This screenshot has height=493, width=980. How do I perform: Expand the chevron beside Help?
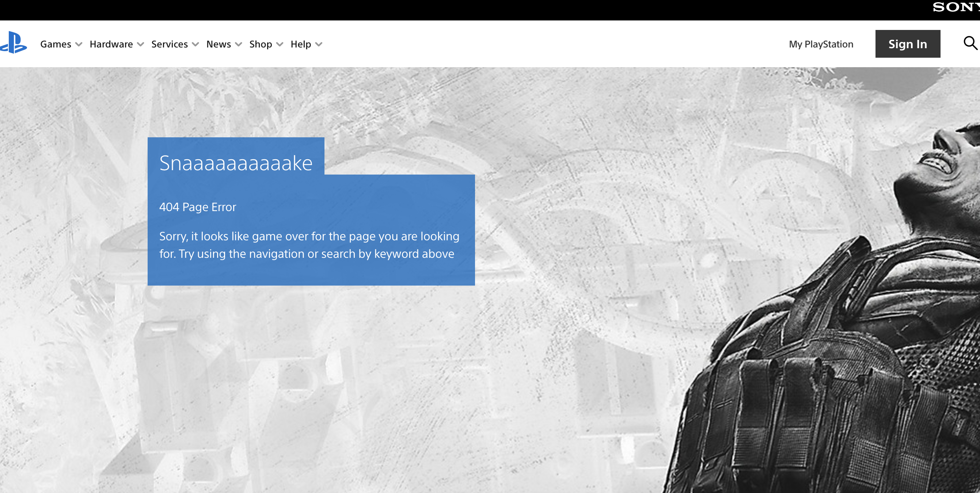click(x=319, y=45)
